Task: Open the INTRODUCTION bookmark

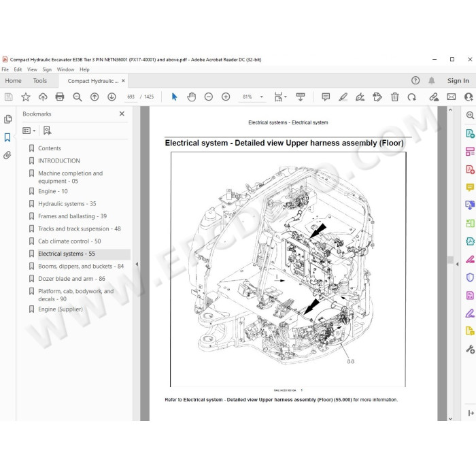Action: (59, 160)
